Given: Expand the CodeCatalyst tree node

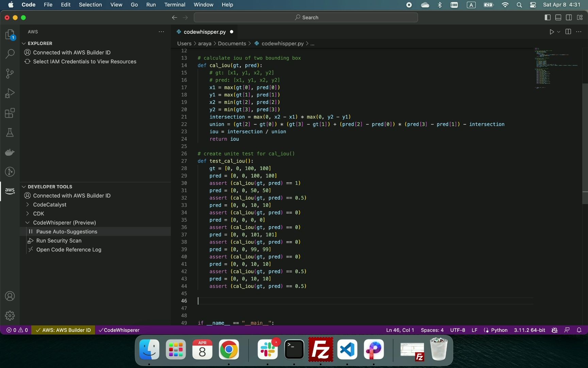Looking at the screenshot, I should 50,205.
